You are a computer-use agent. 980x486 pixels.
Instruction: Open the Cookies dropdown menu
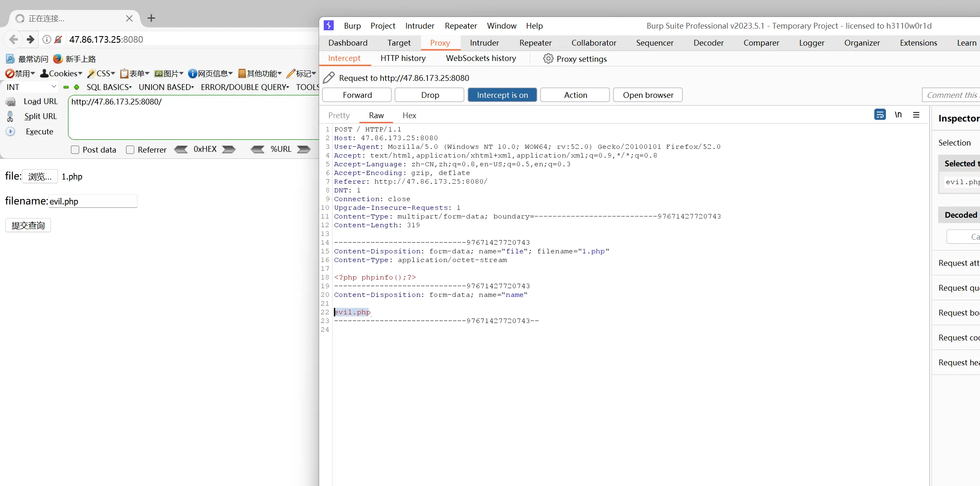coord(61,73)
